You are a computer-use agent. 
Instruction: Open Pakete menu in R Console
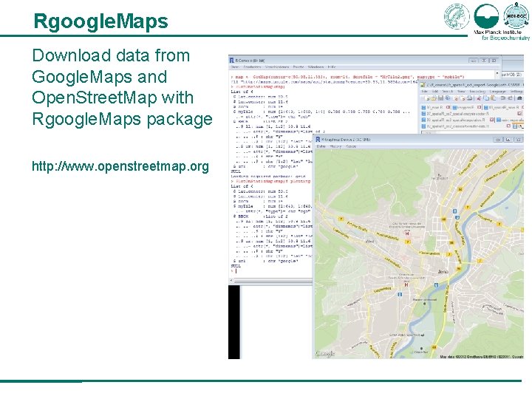(299, 66)
